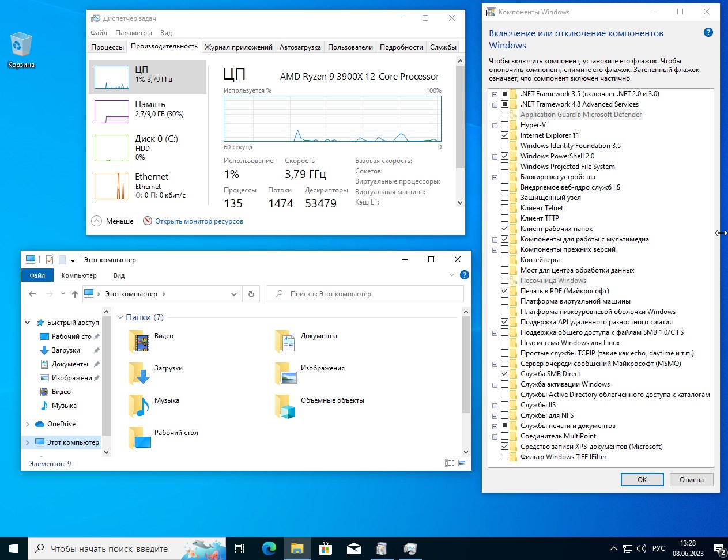728x560 pixels.
Task: Launch Microsoft Store from the taskbar
Action: (x=326, y=548)
